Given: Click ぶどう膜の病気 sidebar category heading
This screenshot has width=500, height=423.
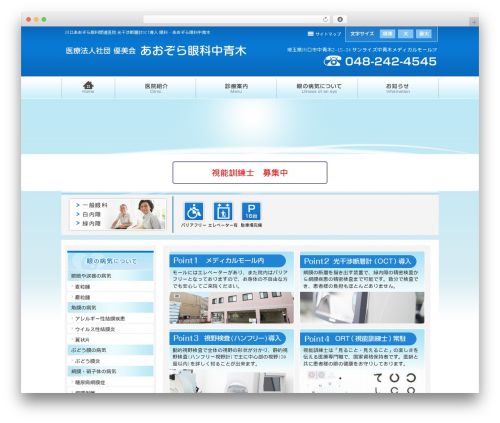Looking at the screenshot, I should tap(110, 350).
